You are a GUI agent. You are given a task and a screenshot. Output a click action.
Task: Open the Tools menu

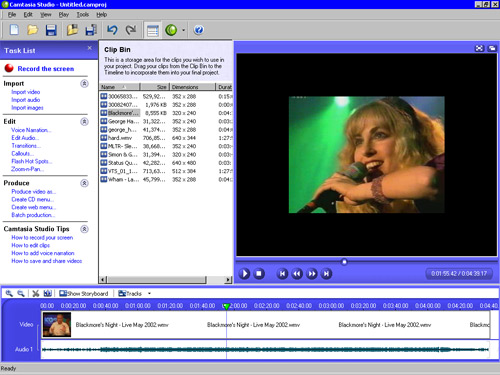click(83, 15)
